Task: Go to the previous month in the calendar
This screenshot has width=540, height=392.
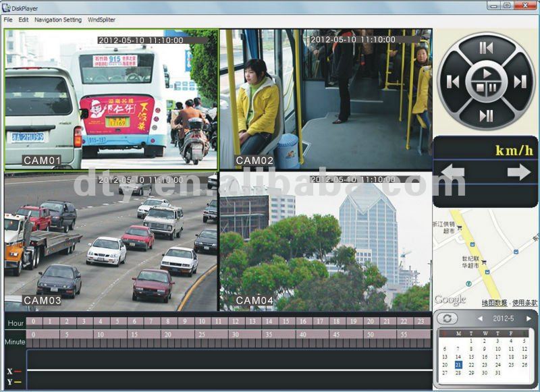Action: pyautogui.click(x=480, y=318)
